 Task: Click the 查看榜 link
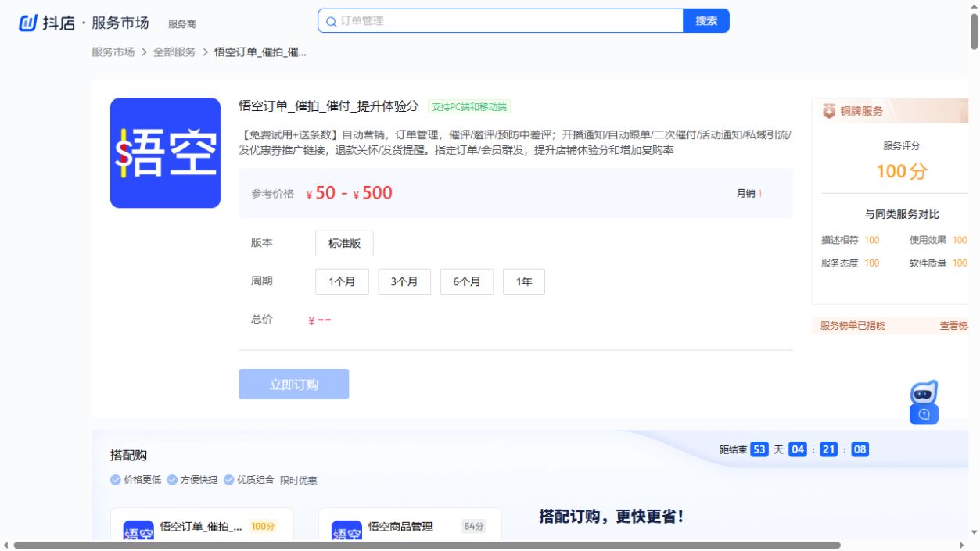(953, 326)
